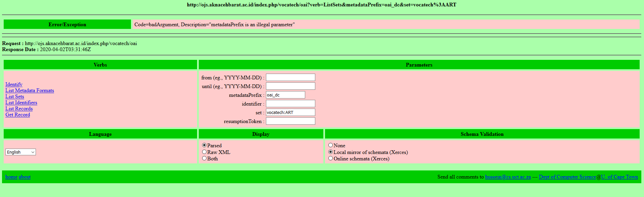Click the resumptionToken input field
This screenshot has height=197, width=644.
click(290, 121)
